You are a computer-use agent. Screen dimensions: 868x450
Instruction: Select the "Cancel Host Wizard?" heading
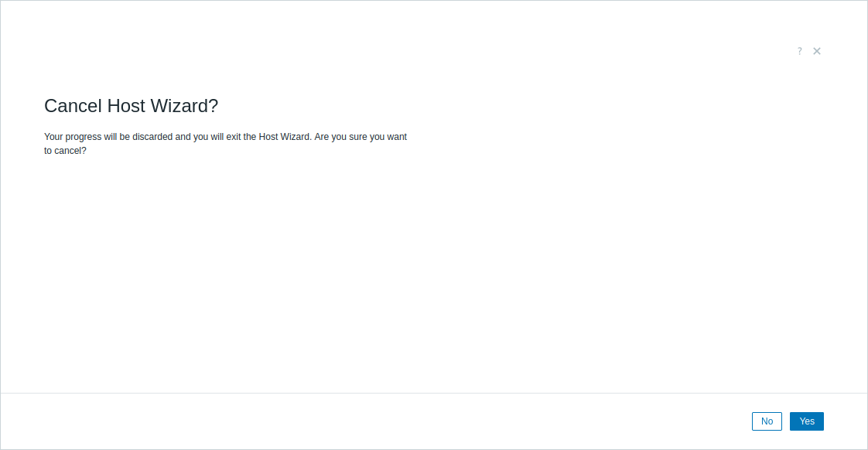(132, 106)
